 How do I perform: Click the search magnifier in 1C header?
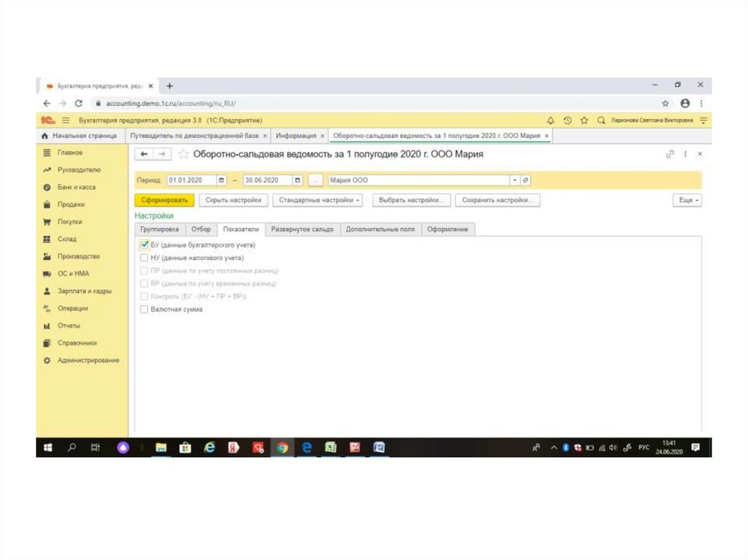601,120
